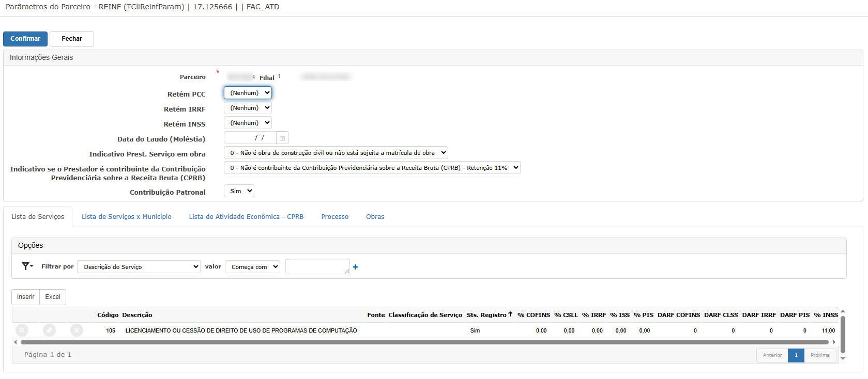Open the calendar picker for Data do Laudo

[x=282, y=138]
